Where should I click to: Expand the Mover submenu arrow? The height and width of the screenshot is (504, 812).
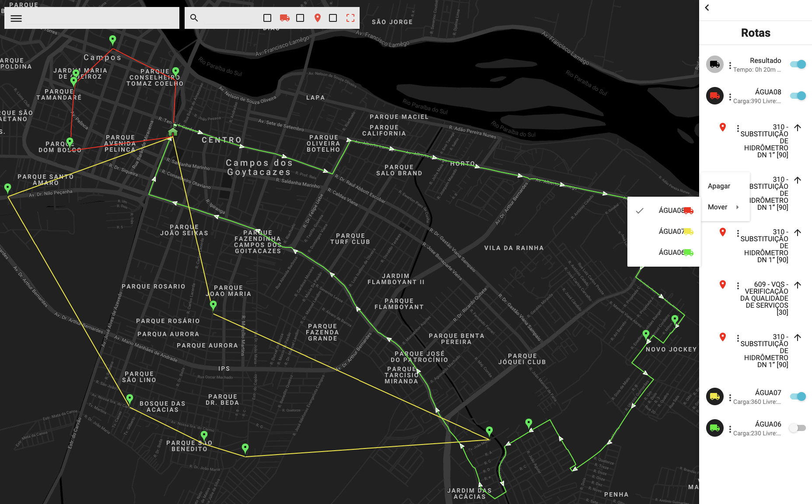click(738, 207)
